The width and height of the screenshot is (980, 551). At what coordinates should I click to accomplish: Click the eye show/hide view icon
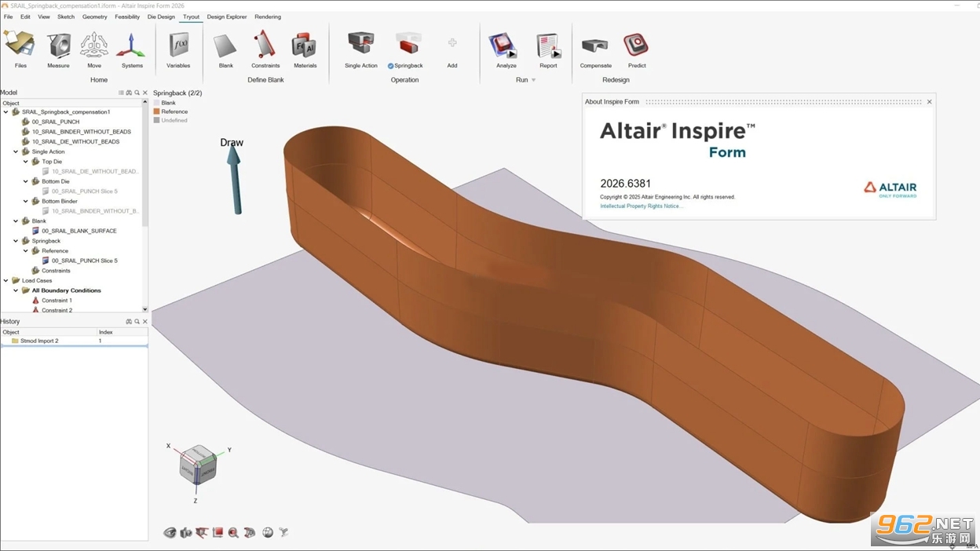coord(170,533)
